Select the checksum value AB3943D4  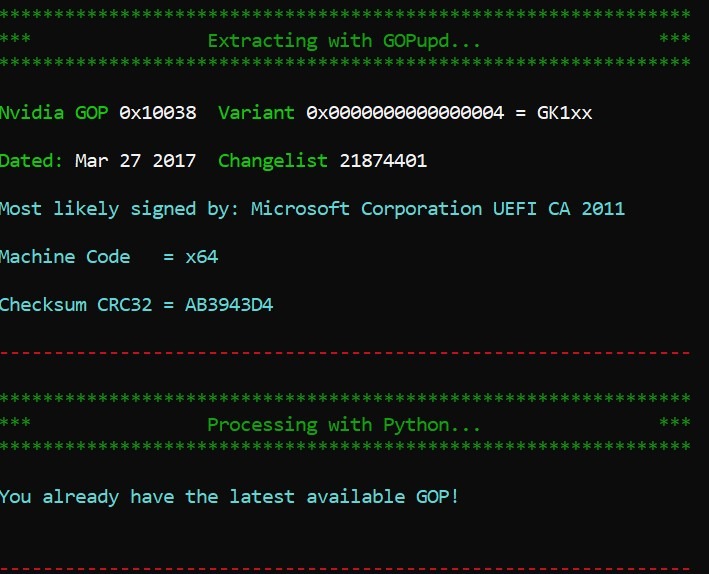click(229, 305)
